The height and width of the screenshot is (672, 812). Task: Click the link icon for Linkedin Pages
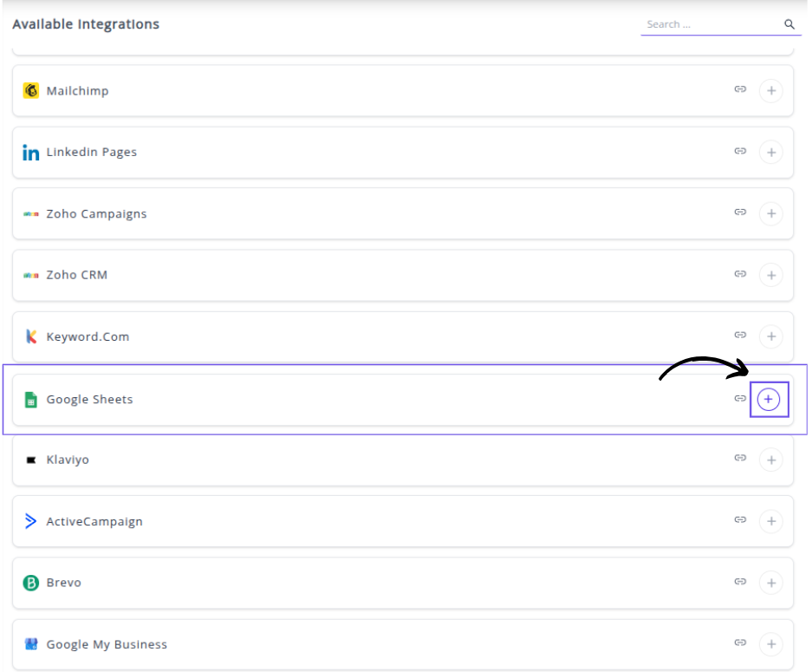pyautogui.click(x=740, y=151)
